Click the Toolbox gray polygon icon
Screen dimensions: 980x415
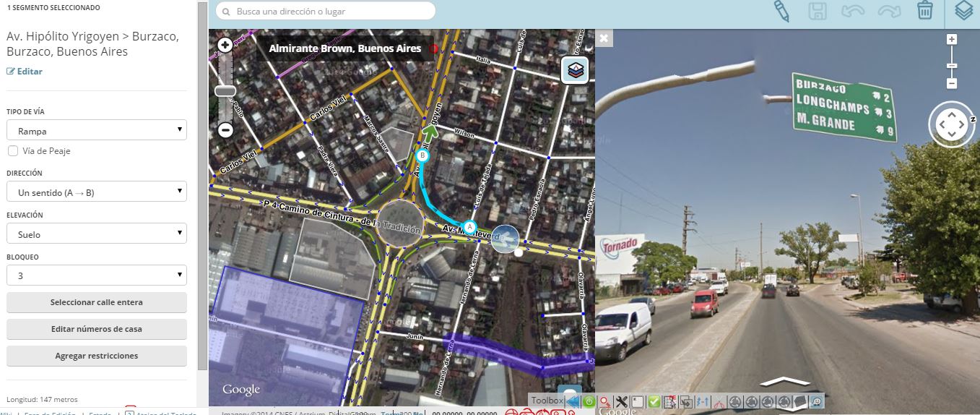coord(799,401)
